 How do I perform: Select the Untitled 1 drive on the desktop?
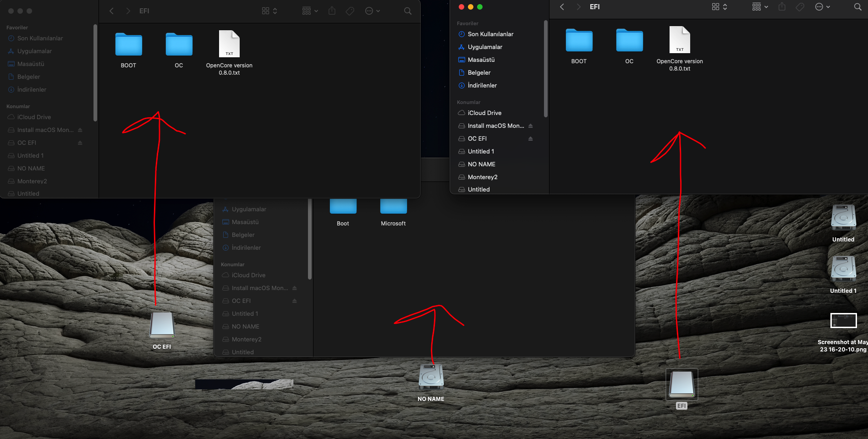tap(843, 275)
